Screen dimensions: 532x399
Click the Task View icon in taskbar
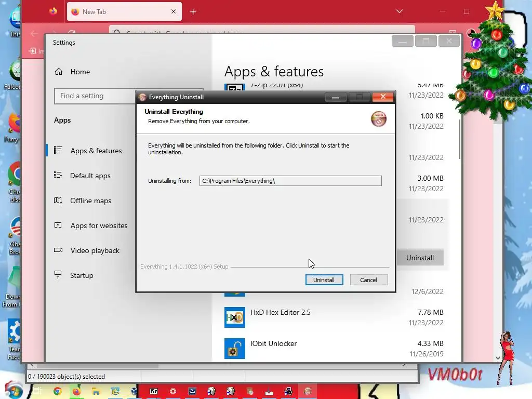pyautogui.click(x=37, y=391)
